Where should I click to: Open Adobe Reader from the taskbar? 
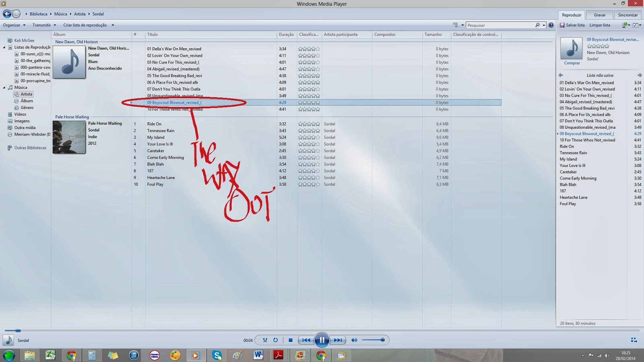click(279, 355)
